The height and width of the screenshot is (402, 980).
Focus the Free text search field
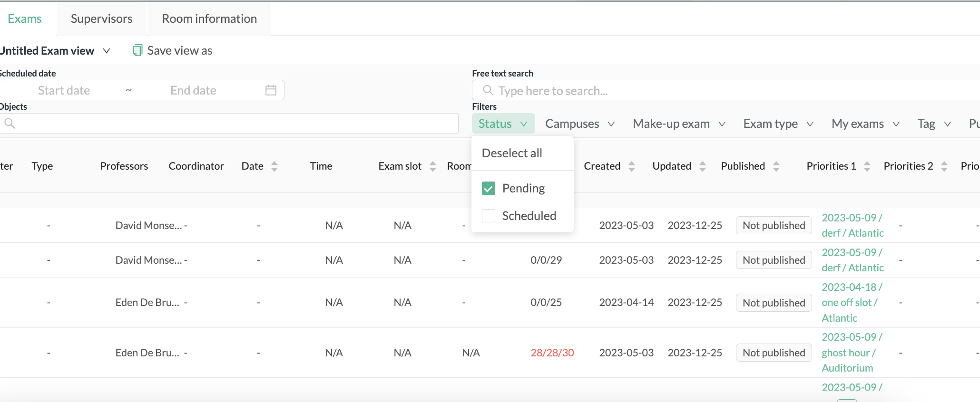point(725,90)
